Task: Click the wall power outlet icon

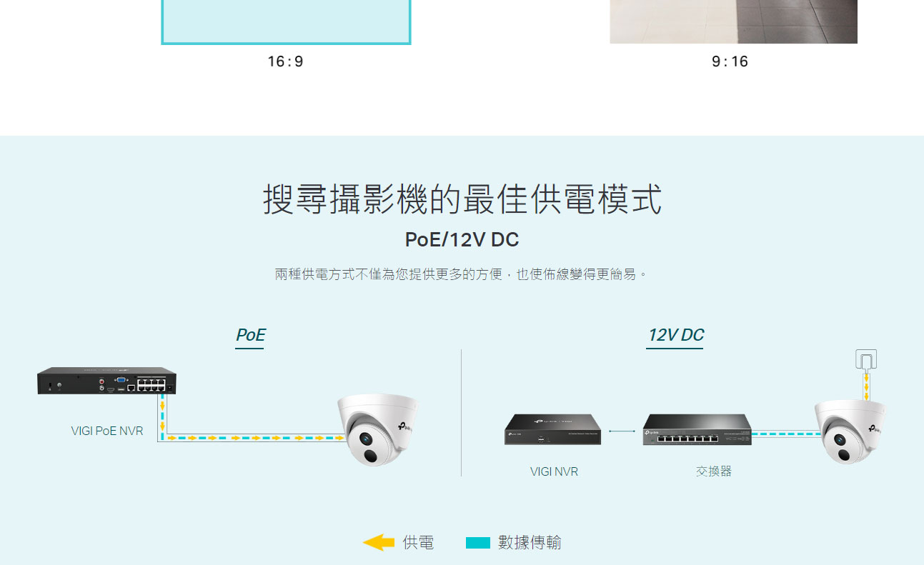Action: coord(866,359)
